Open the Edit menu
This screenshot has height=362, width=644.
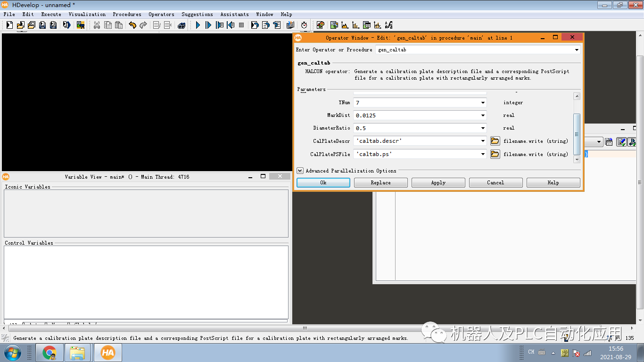(x=28, y=14)
